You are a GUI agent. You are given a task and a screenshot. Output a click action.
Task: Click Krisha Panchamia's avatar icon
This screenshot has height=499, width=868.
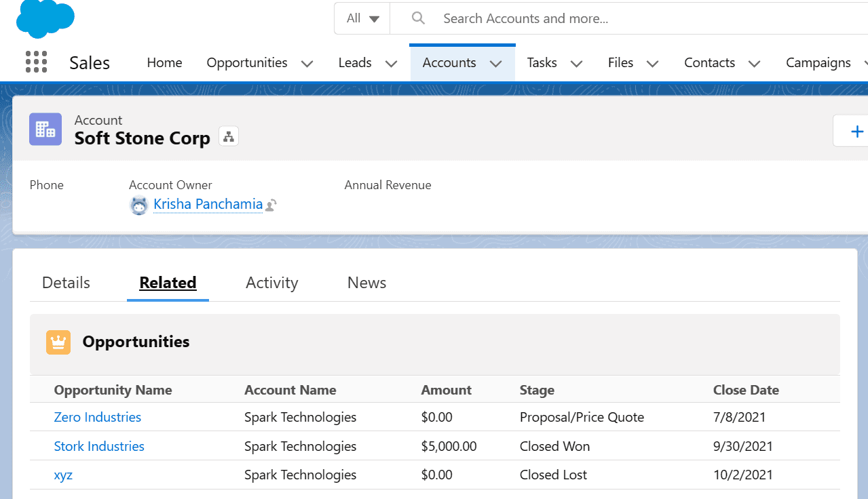pyautogui.click(x=139, y=205)
